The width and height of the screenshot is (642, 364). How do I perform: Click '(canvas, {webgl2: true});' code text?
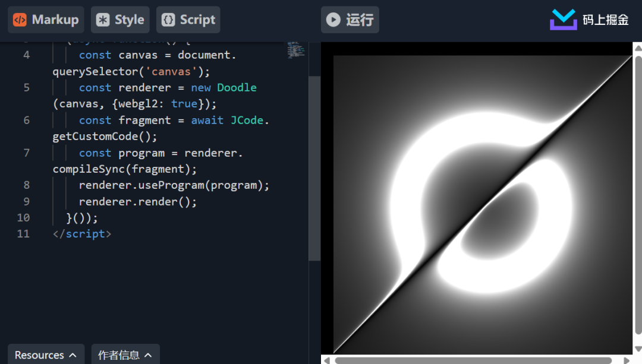pyautogui.click(x=134, y=104)
